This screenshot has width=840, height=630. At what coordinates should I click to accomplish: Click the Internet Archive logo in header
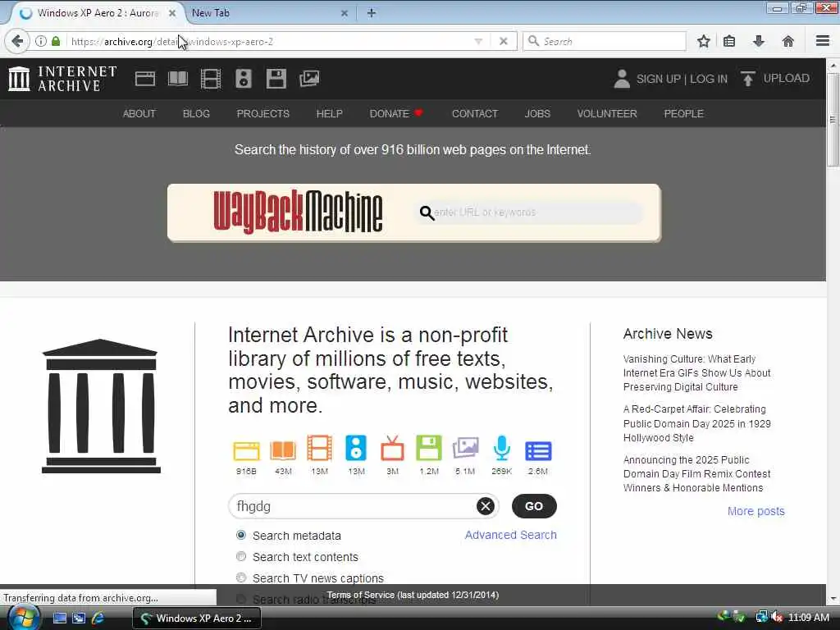(x=62, y=79)
